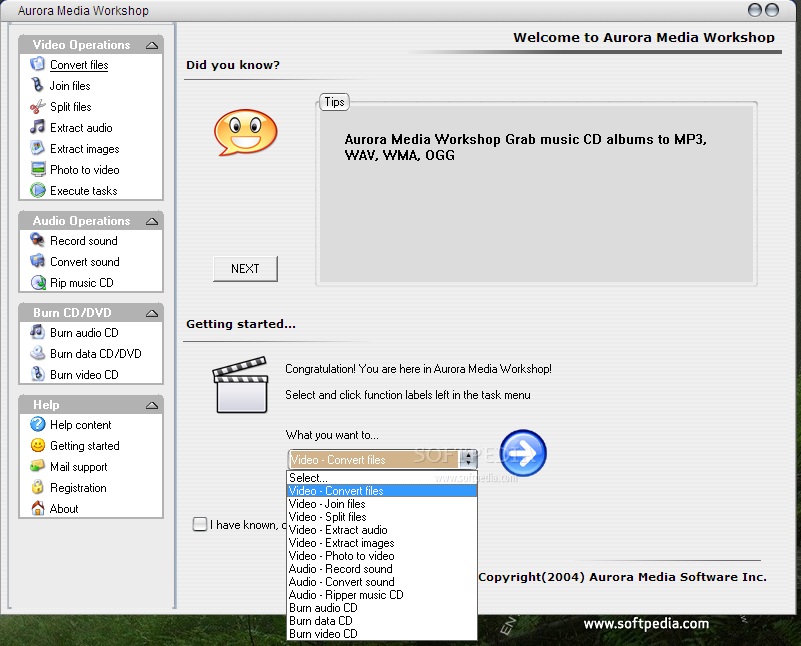Screen dimensions: 801x646
Task: Click the About house icon
Action: (37, 508)
